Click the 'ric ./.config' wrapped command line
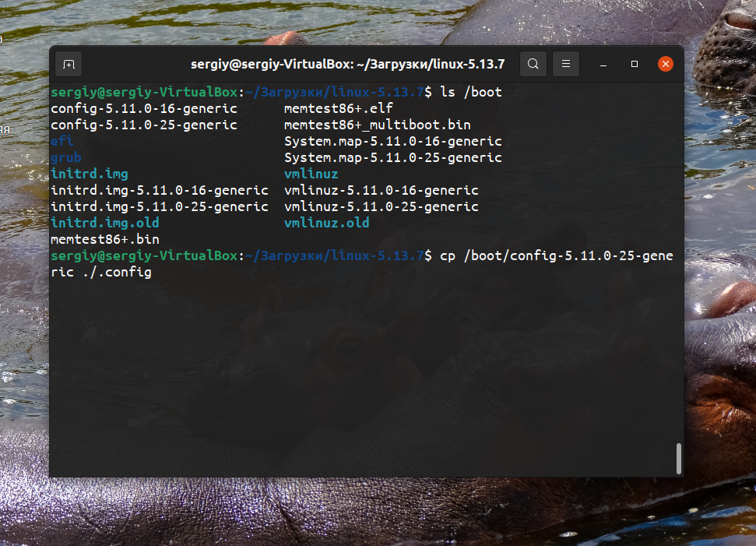This screenshot has height=546, width=756. pyautogui.click(x=100, y=272)
